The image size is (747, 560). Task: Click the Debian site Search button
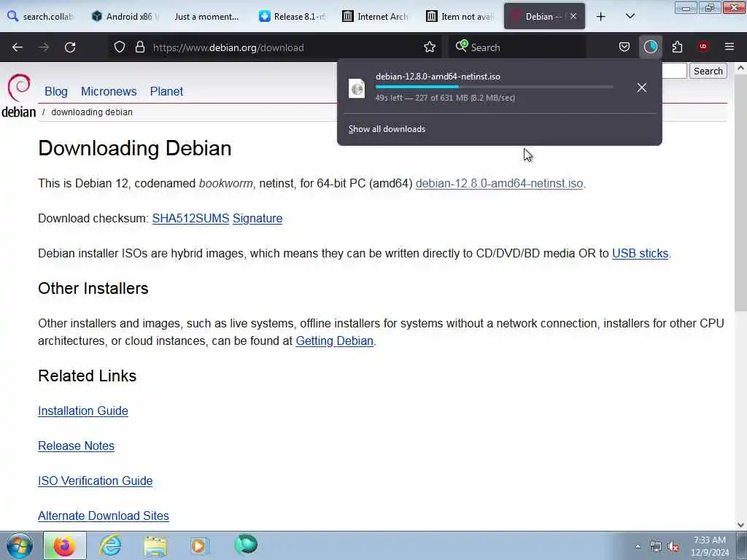click(x=708, y=71)
